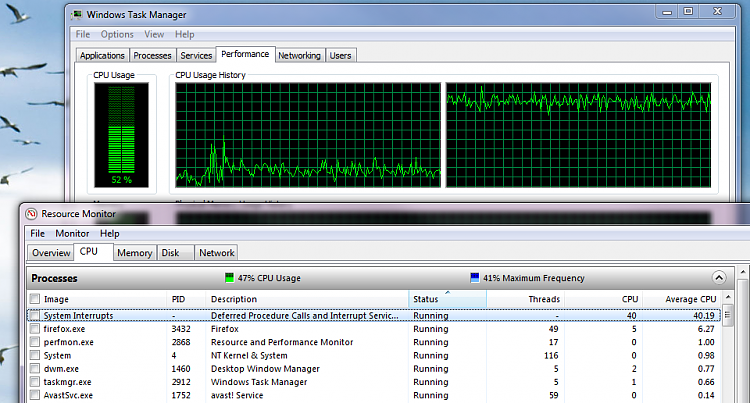Open the Monitor menu in Resource Monitor

coord(72,233)
